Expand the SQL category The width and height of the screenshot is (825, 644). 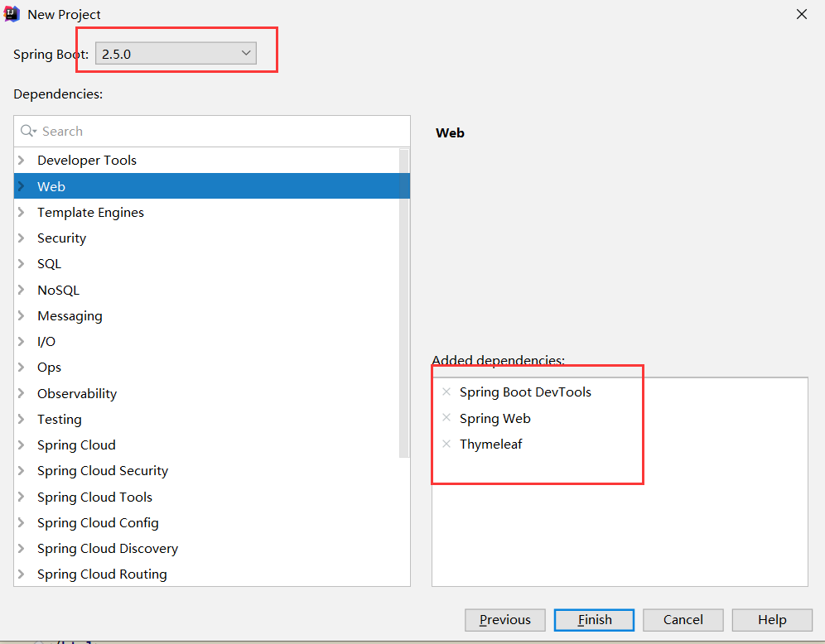tap(21, 263)
